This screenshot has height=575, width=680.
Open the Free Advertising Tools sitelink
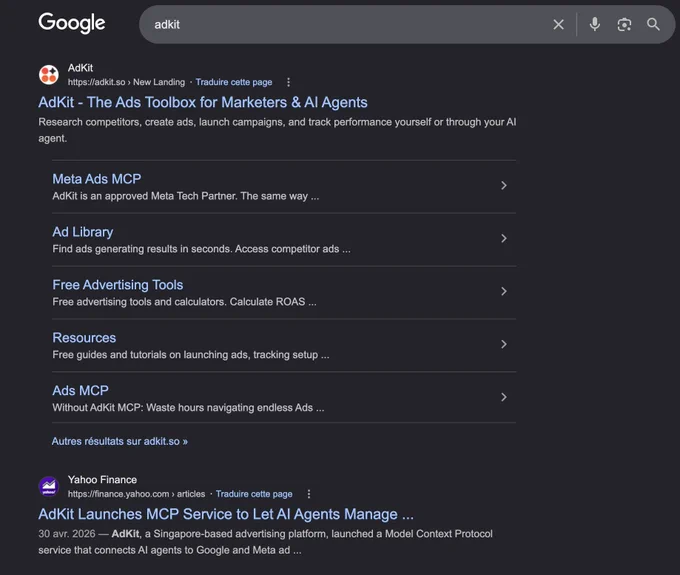(x=118, y=285)
